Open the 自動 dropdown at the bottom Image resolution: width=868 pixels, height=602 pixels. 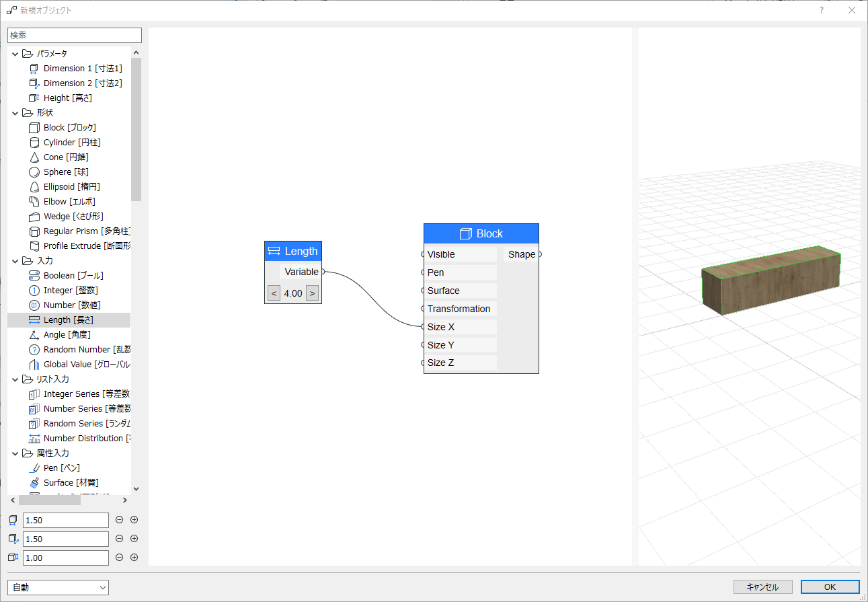[58, 587]
